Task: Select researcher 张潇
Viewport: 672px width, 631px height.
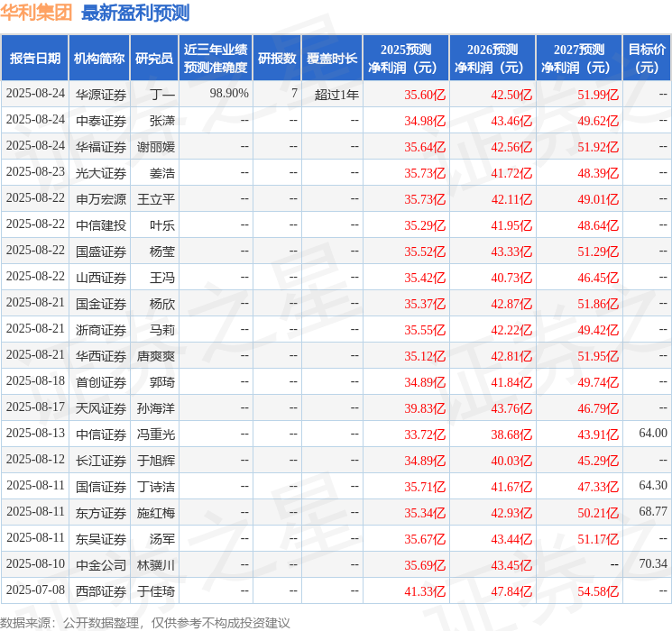Action: click(x=162, y=121)
